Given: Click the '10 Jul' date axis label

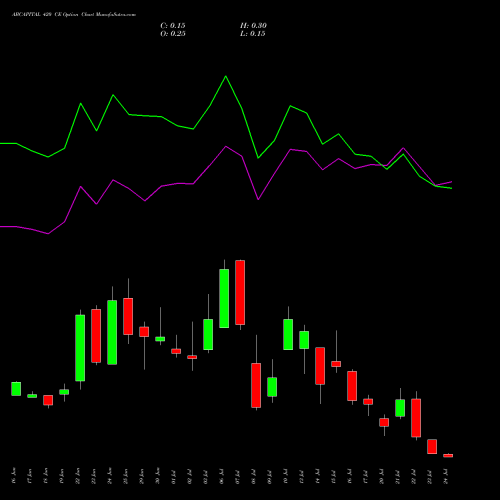Looking at the screenshot, I should (x=286, y=476).
